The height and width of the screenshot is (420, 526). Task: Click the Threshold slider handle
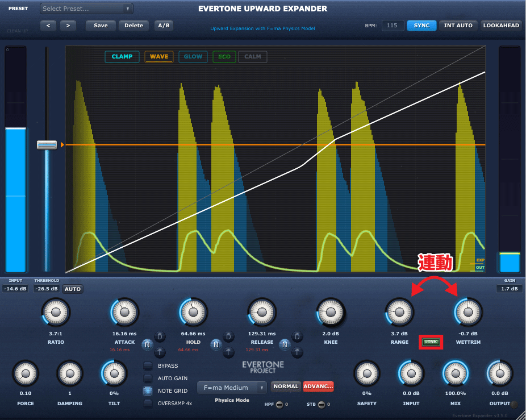click(x=47, y=145)
